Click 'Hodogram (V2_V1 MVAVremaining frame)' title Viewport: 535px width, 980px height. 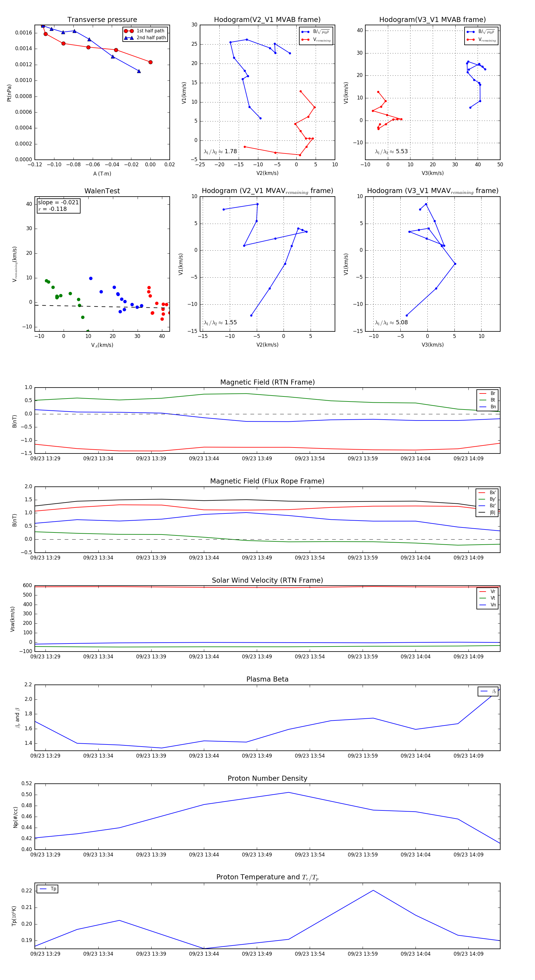[x=267, y=191]
